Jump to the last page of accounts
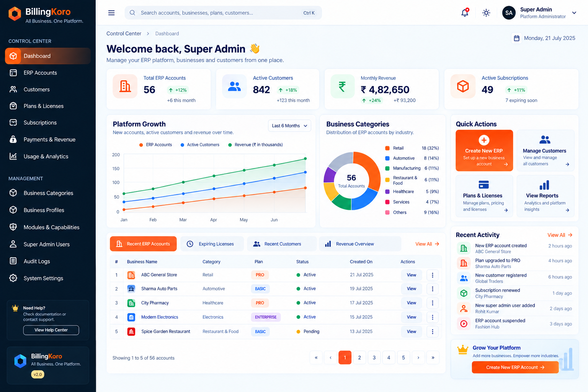588x392 pixels. pyautogui.click(x=433, y=358)
